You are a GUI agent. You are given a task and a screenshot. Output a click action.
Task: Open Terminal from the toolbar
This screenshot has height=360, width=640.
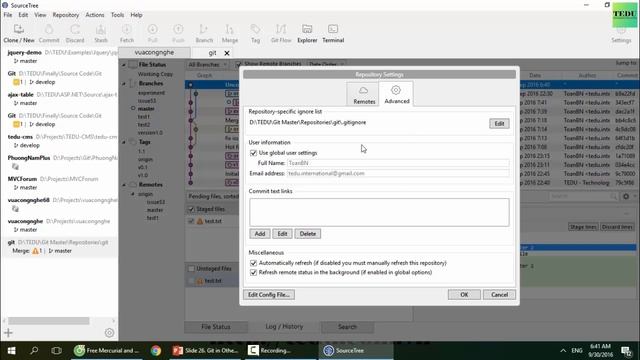click(333, 33)
